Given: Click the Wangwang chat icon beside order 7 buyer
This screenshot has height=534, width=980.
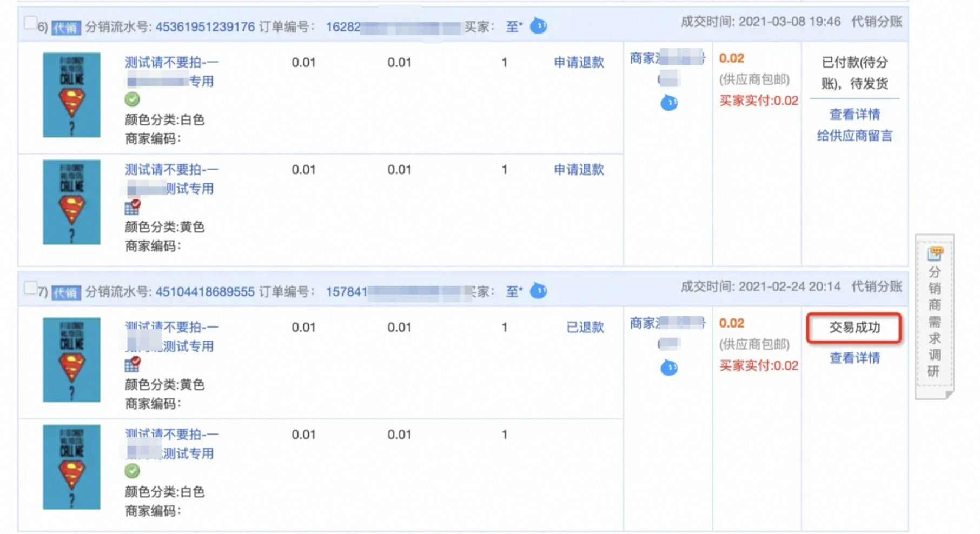Looking at the screenshot, I should pyautogui.click(x=538, y=291).
